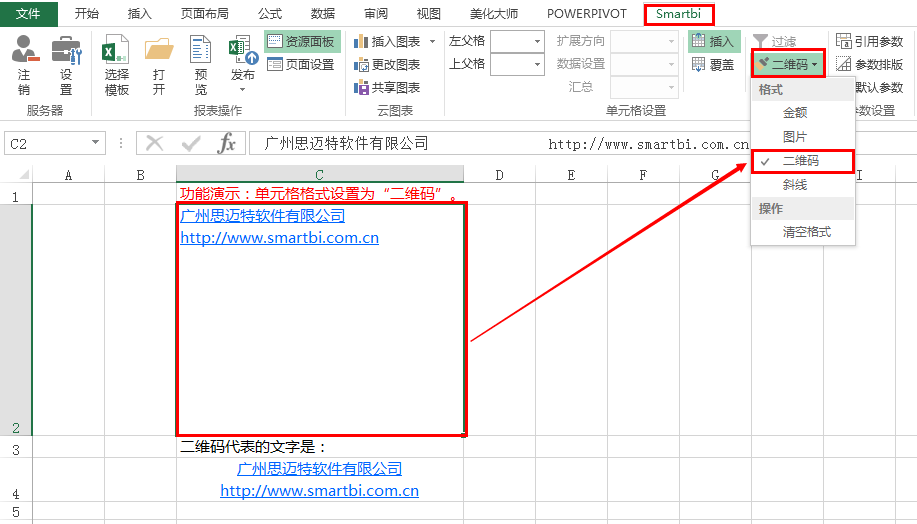
Task: Switch to the 审阅 tab
Action: point(375,13)
